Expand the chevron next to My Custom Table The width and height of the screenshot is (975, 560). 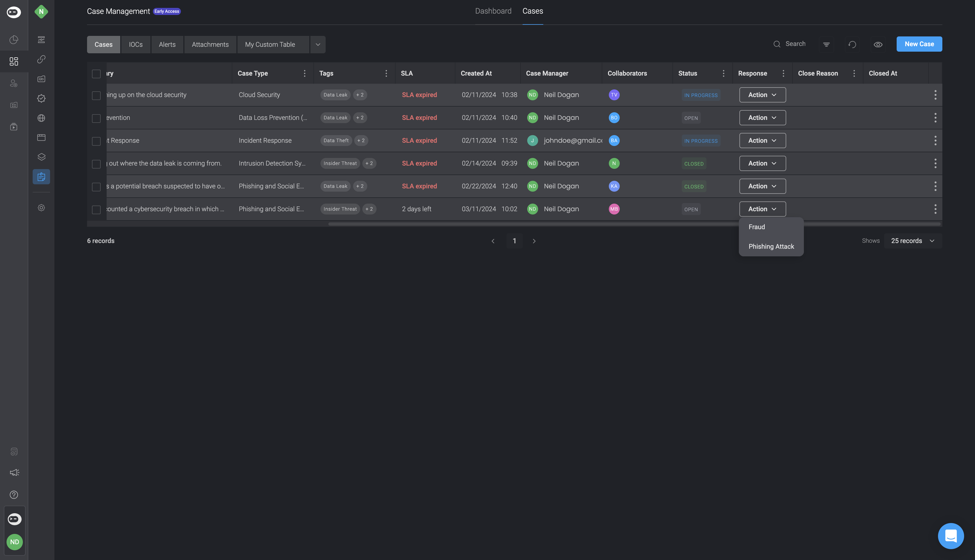[318, 45]
